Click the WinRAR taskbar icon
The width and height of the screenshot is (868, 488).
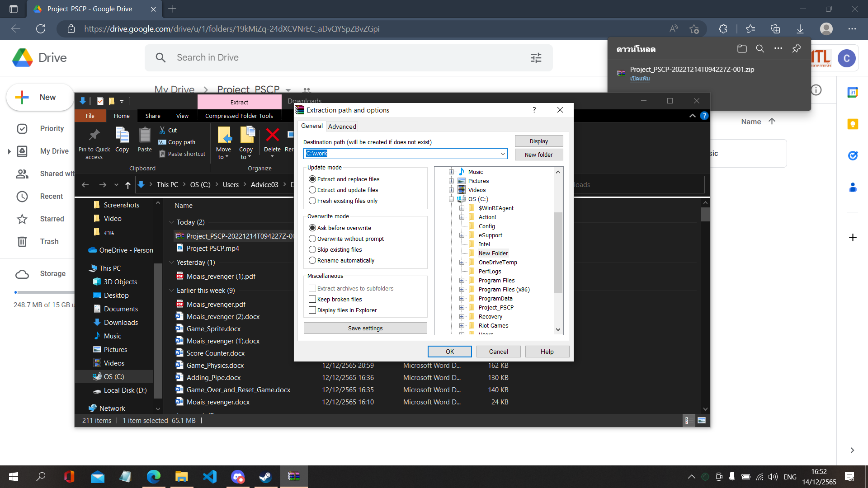coord(294,477)
